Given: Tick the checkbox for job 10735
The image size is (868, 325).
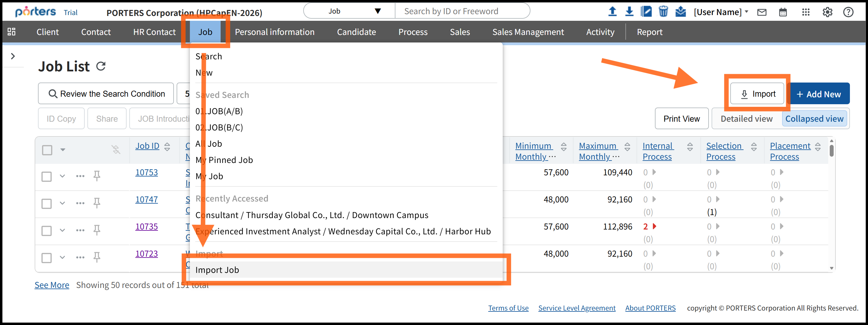Looking at the screenshot, I should [x=46, y=231].
